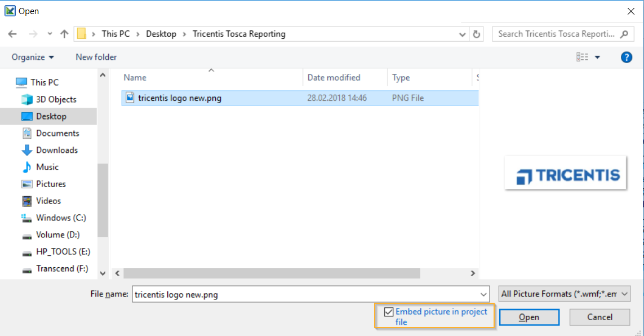Click the PNG File type cell

[408, 98]
